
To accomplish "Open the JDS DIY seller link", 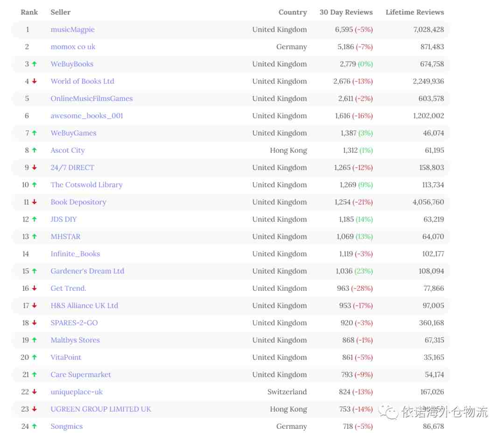I will (x=63, y=219).
